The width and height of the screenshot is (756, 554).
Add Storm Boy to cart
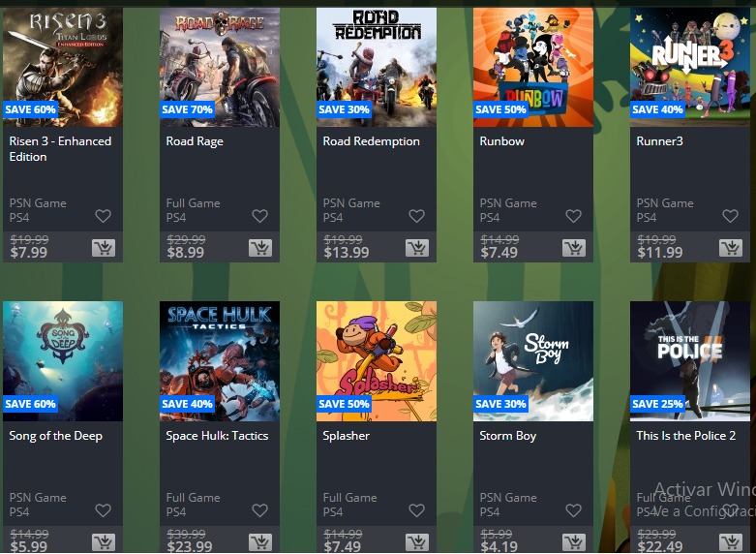[x=574, y=542]
